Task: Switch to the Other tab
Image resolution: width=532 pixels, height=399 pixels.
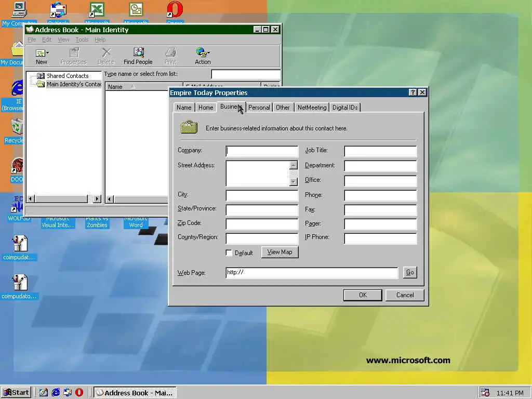Action: [x=283, y=108]
